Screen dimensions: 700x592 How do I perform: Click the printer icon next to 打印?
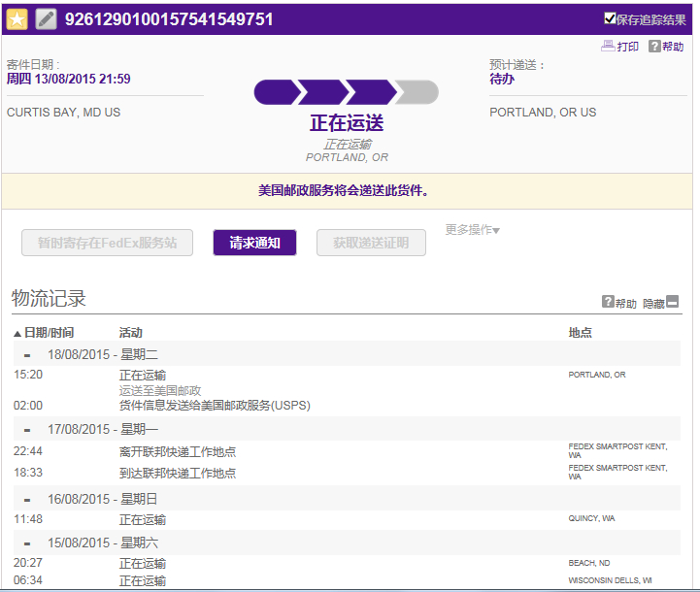[x=608, y=46]
